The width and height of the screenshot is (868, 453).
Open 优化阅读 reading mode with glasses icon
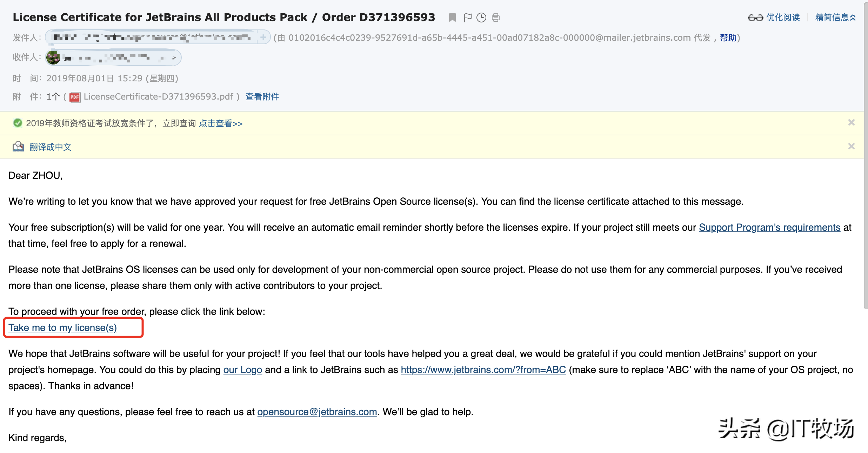click(x=774, y=18)
